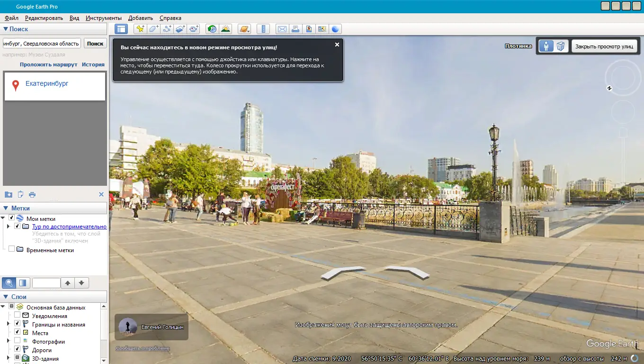Expand the Границы и названия layer
644x364 pixels.
tap(8, 324)
